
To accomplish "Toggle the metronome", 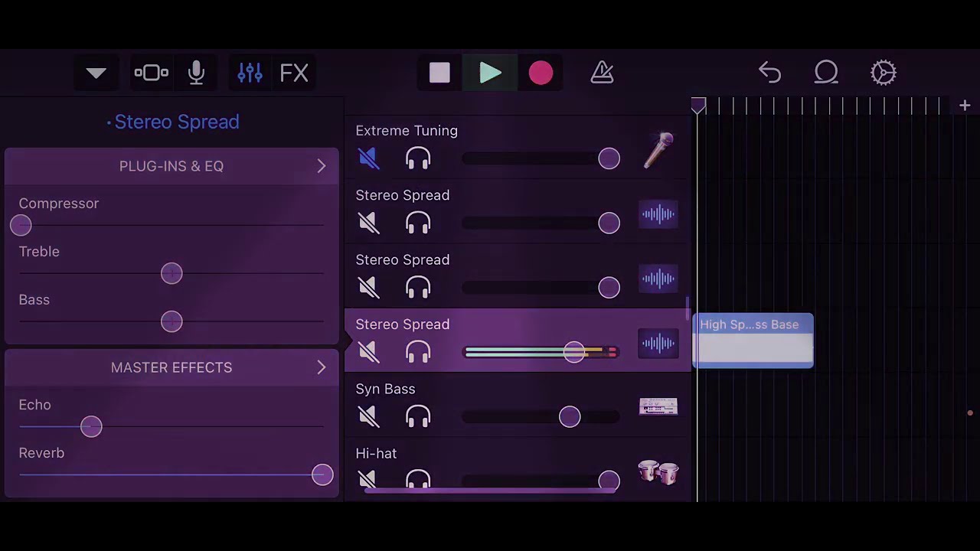I will tap(603, 73).
